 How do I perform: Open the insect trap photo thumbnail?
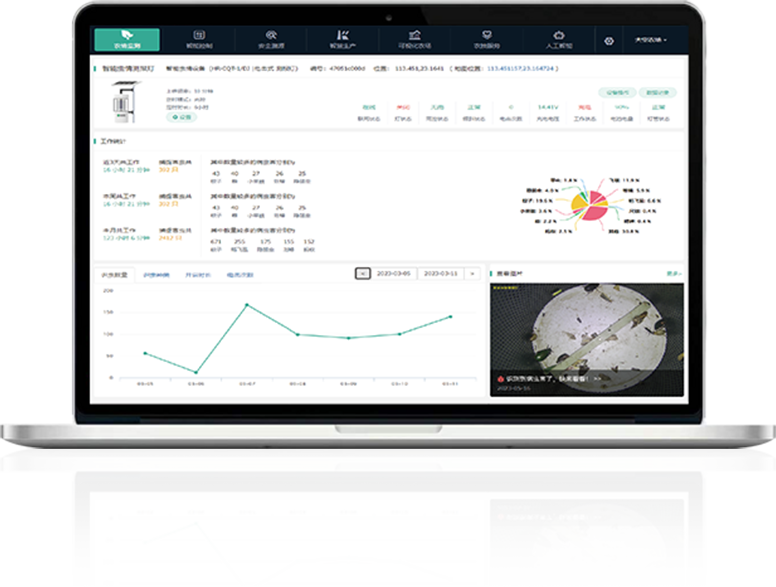586,339
